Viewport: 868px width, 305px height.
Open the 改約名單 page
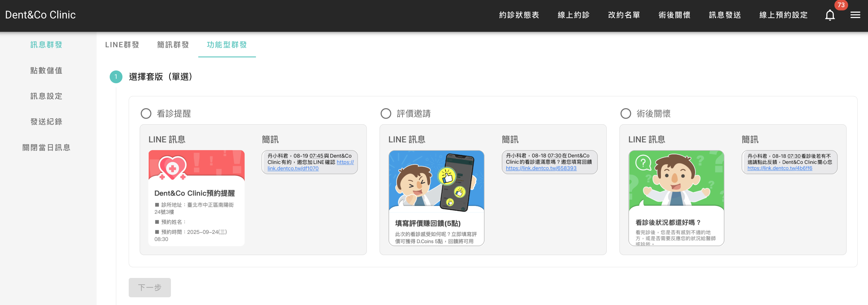[624, 15]
